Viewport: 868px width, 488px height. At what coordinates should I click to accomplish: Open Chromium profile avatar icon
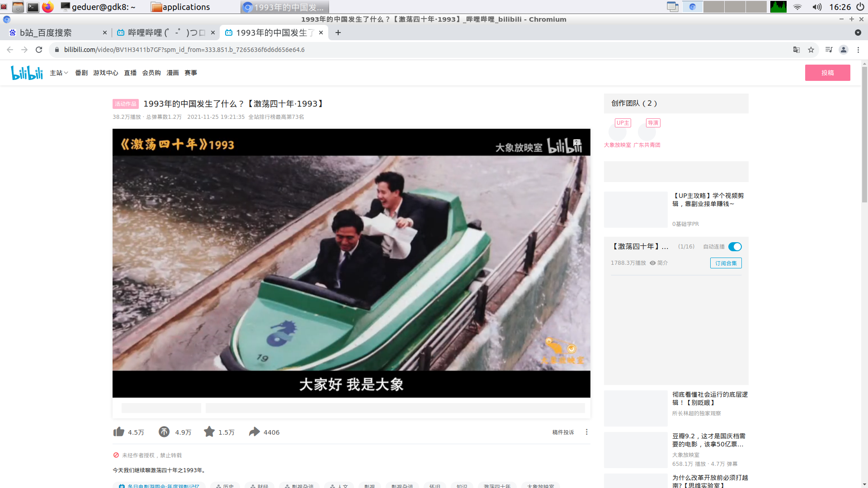844,50
